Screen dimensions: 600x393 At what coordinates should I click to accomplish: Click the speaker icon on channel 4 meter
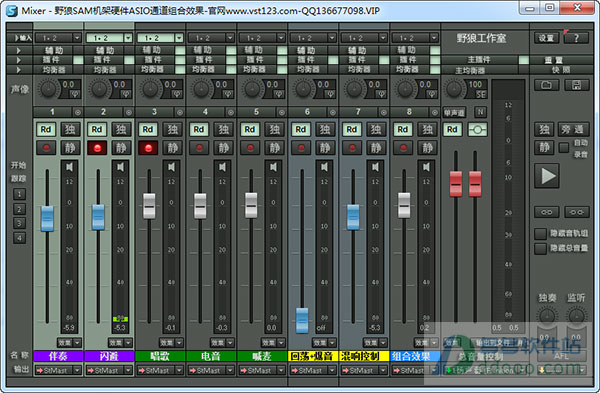click(222, 167)
